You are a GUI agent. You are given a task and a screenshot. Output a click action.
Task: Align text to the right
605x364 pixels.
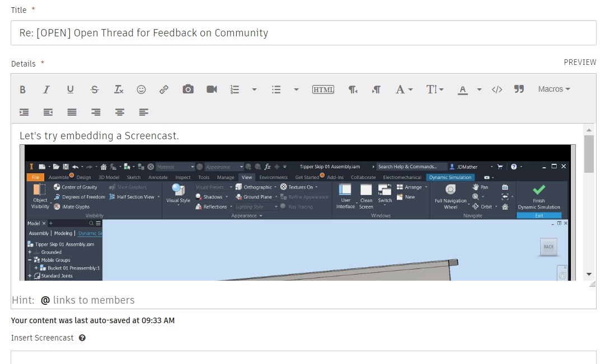96,112
